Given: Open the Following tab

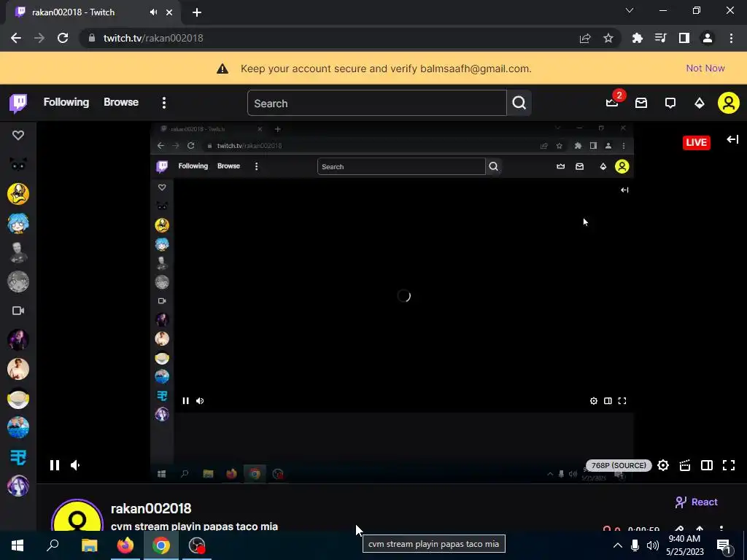Looking at the screenshot, I should (66, 102).
